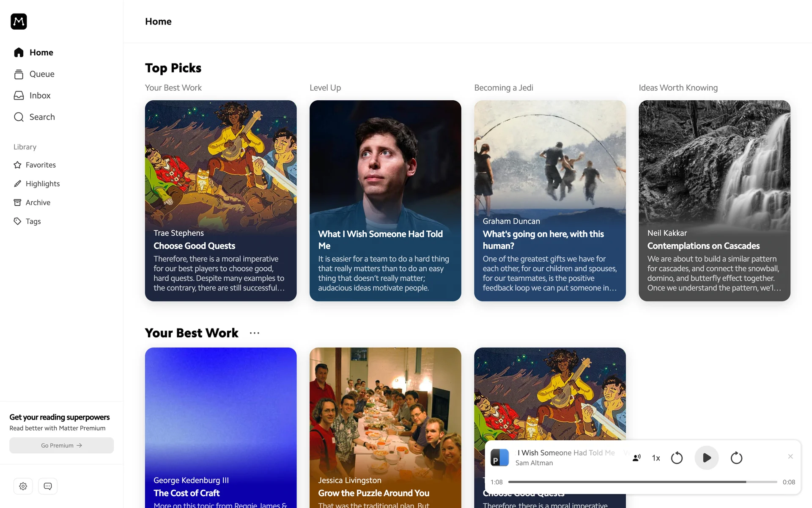The width and height of the screenshot is (812, 508).
Task: Open the Queue section
Action: (34, 74)
